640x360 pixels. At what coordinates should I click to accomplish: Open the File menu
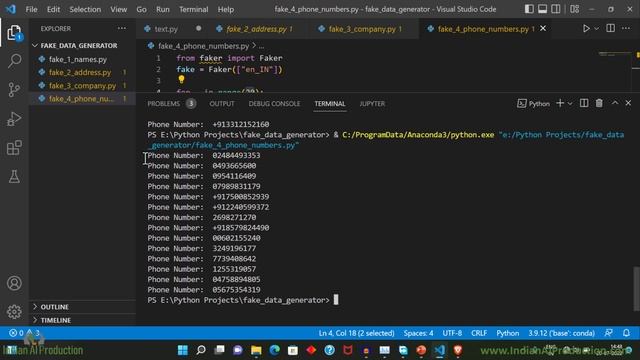(x=31, y=9)
